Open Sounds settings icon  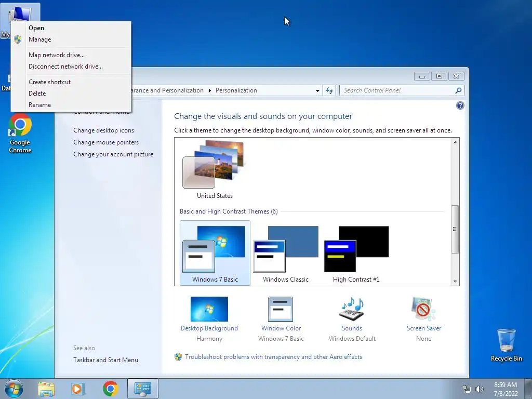[352, 309]
